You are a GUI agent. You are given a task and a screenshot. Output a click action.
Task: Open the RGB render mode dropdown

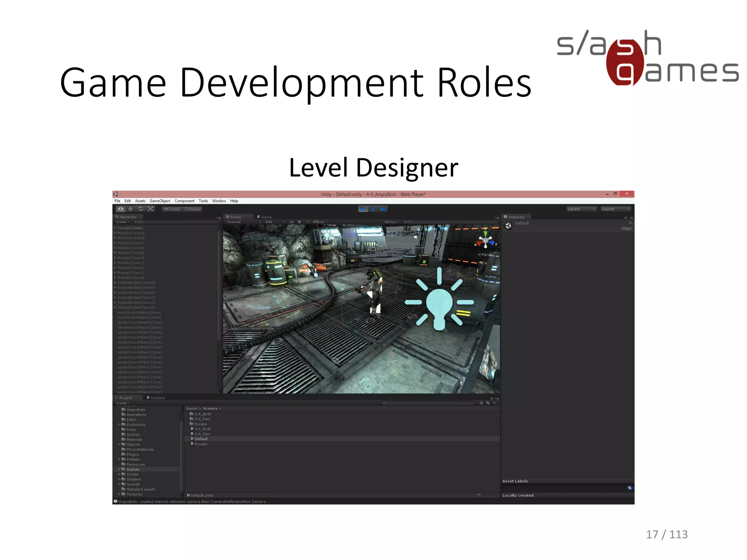(x=274, y=222)
